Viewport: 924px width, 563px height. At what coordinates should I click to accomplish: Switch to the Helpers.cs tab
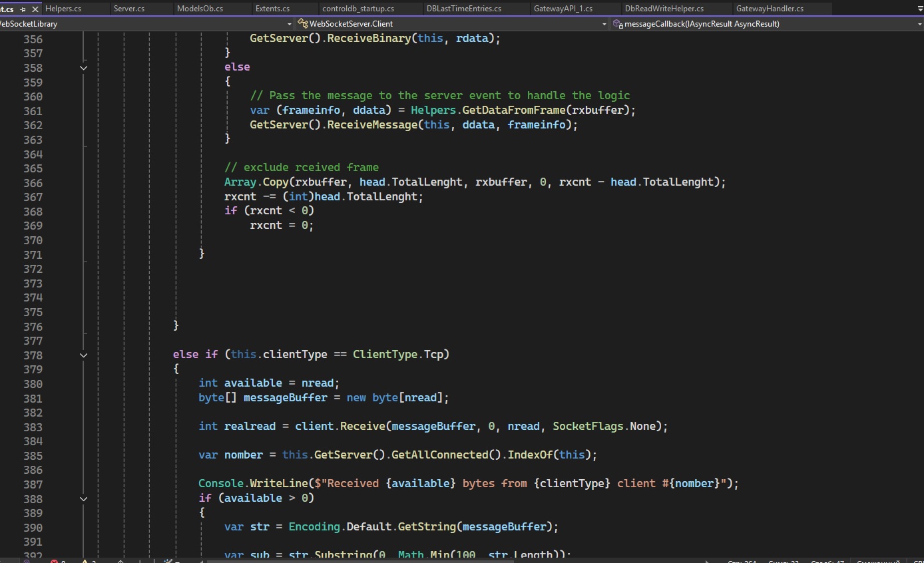click(x=63, y=9)
